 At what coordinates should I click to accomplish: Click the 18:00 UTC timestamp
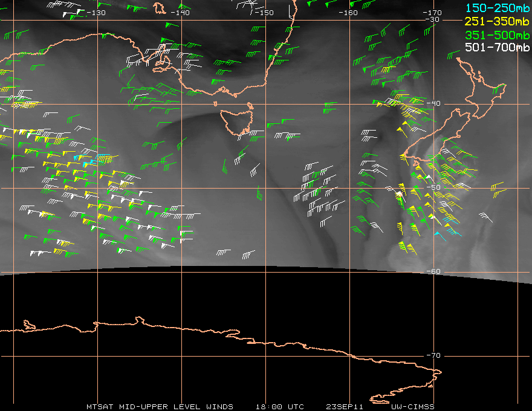coord(280,406)
